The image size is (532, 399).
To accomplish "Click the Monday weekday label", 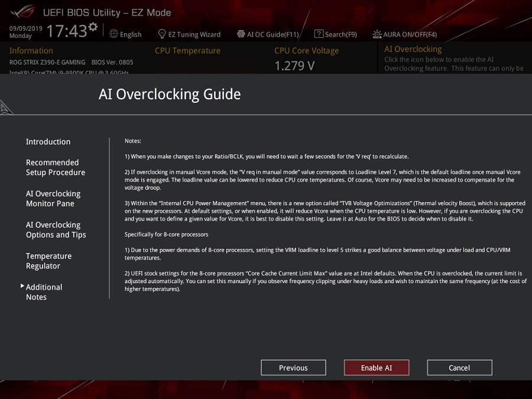I will (x=20, y=35).
